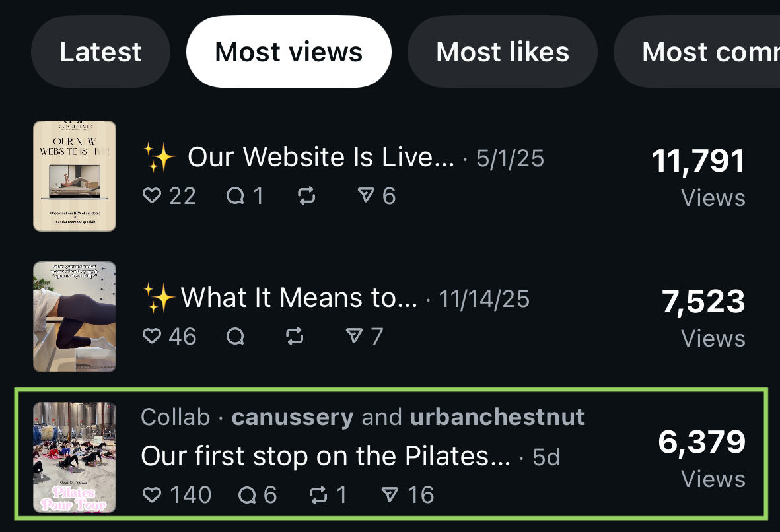The width and height of the screenshot is (780, 532).
Task: Open the canussery collaborator profile
Action: (293, 417)
